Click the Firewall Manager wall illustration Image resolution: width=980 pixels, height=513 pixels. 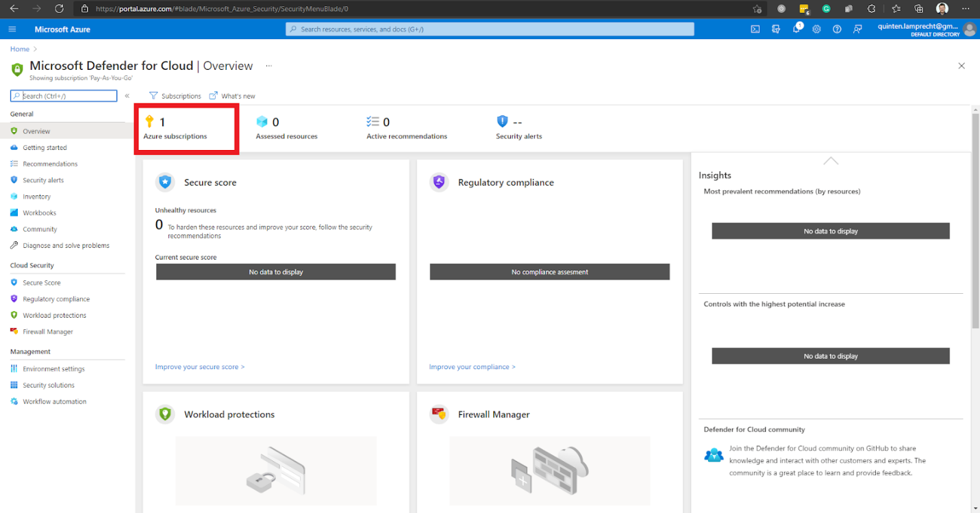click(x=550, y=471)
